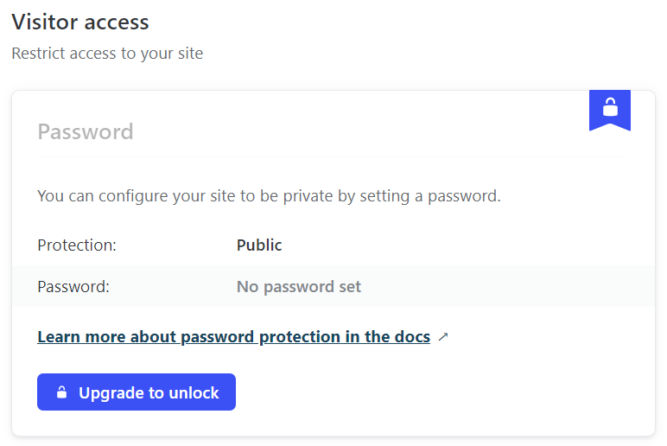Click the words 'Learn more' in link
Screen dimensions: 667x446
coord(82,337)
